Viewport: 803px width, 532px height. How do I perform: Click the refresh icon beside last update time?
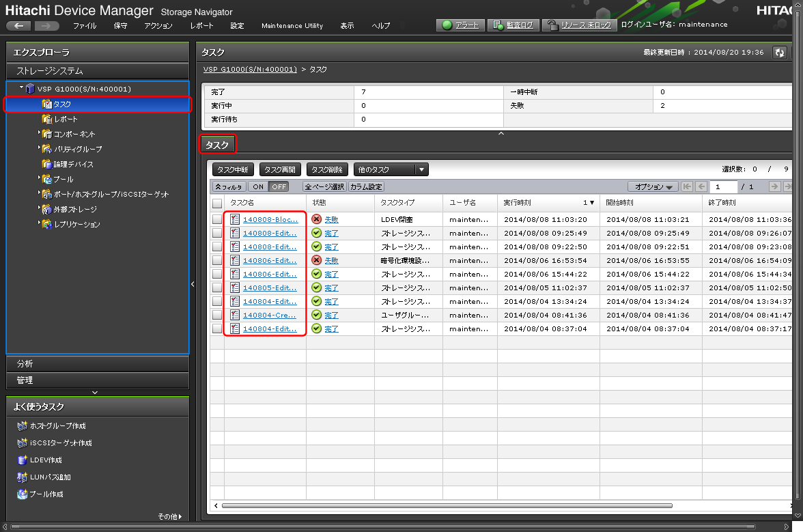779,53
